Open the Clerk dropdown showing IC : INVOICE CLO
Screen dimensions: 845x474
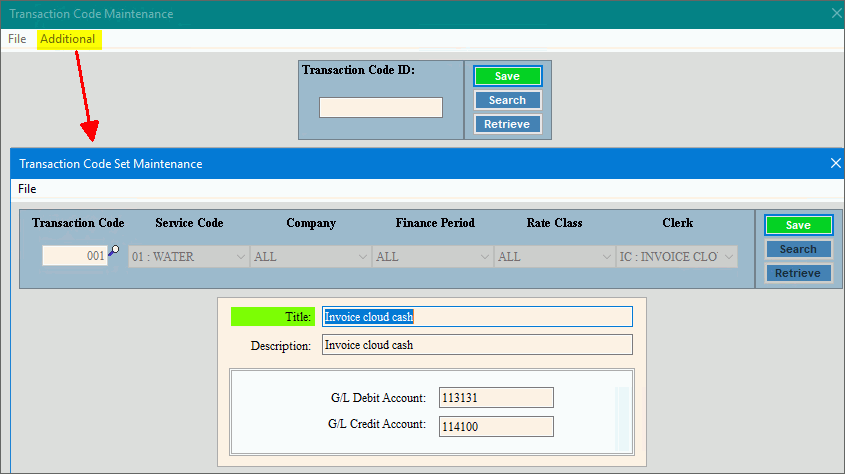(676, 257)
